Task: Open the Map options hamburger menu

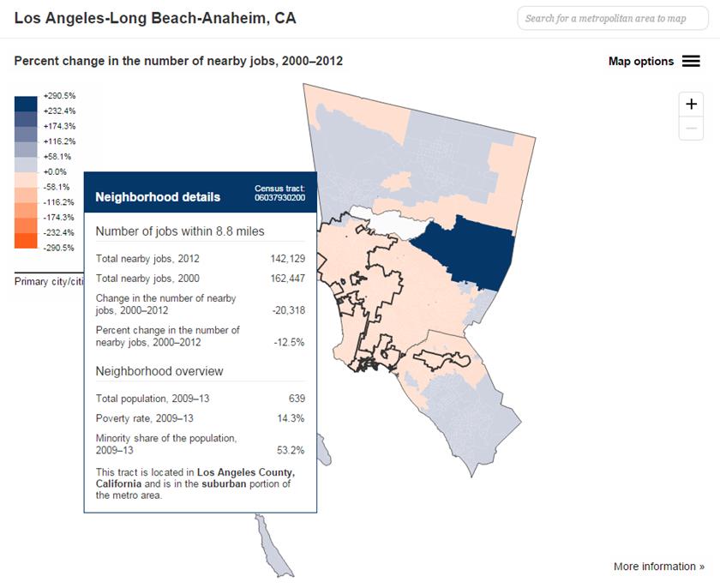Action: pyautogui.click(x=691, y=61)
